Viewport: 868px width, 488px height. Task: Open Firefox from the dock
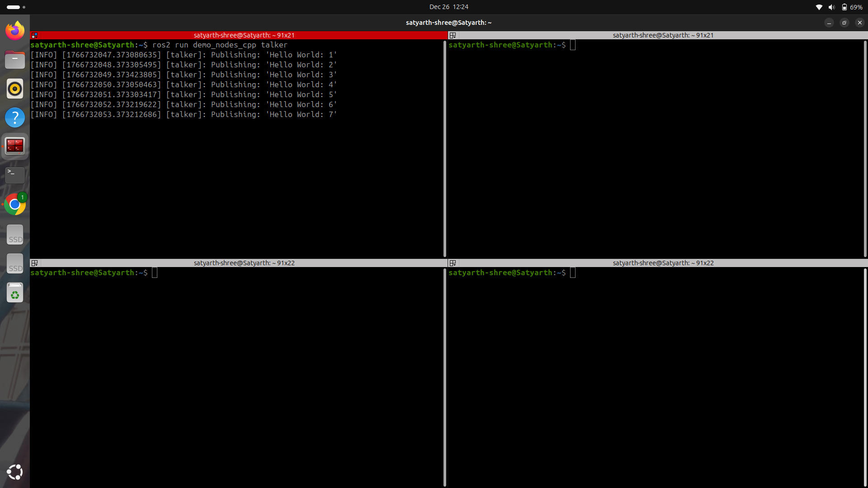coord(15,31)
